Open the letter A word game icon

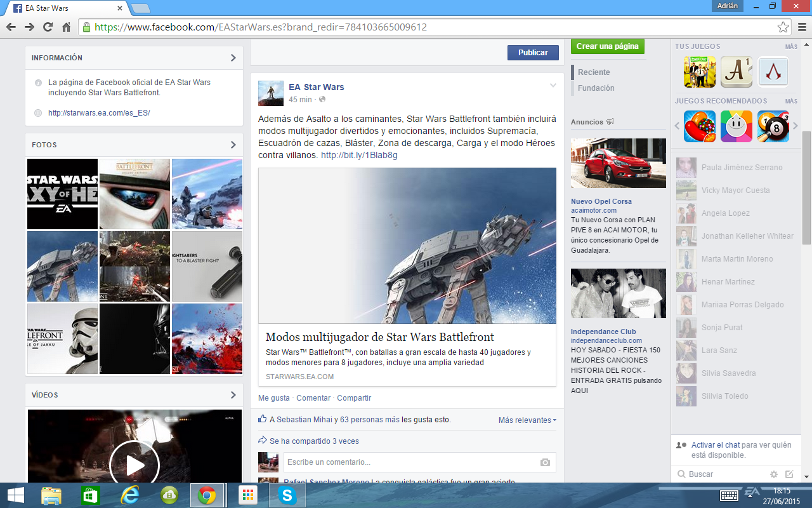tap(737, 72)
